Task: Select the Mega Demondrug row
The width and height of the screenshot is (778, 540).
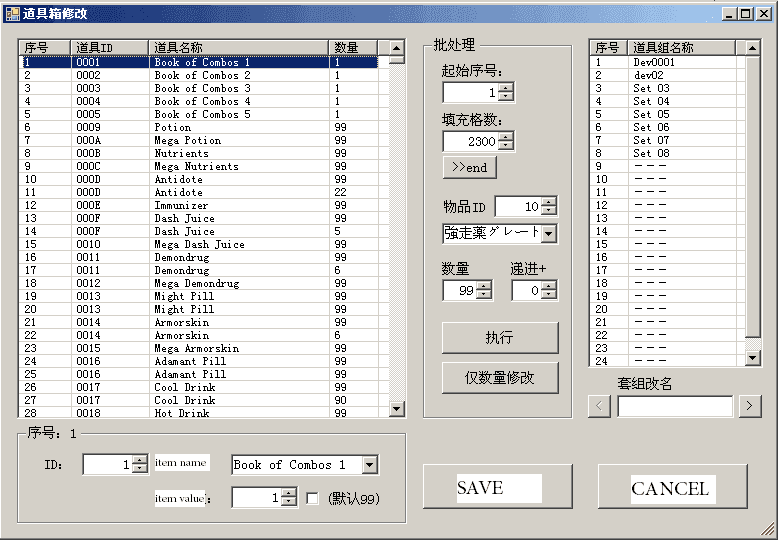Action: pyautogui.click(x=198, y=283)
